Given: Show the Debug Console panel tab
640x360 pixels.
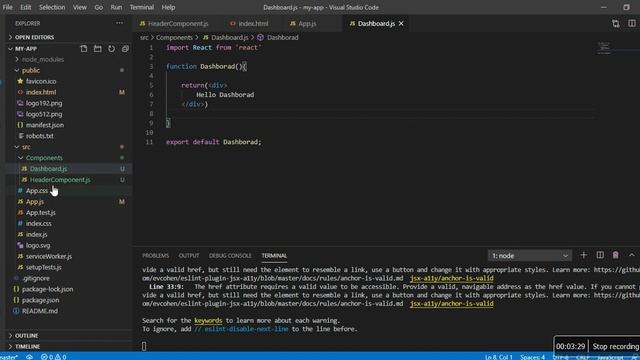Looking at the screenshot, I should pyautogui.click(x=230, y=256).
